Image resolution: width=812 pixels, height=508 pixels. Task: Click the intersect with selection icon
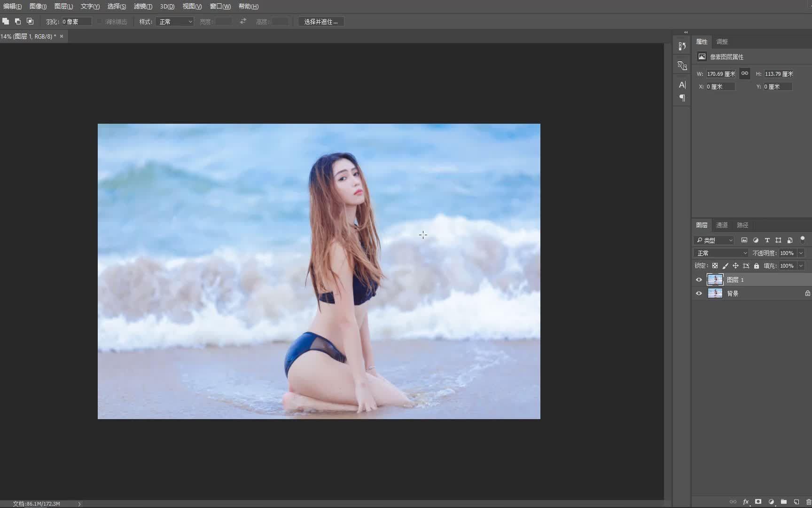[x=30, y=21]
